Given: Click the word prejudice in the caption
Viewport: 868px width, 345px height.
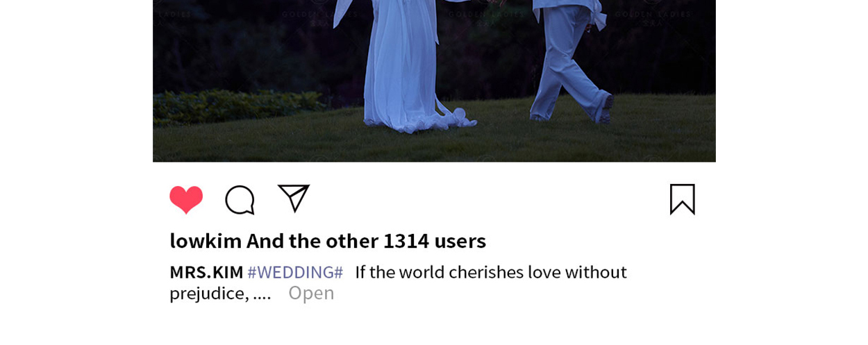Looking at the screenshot, I should 209,293.
